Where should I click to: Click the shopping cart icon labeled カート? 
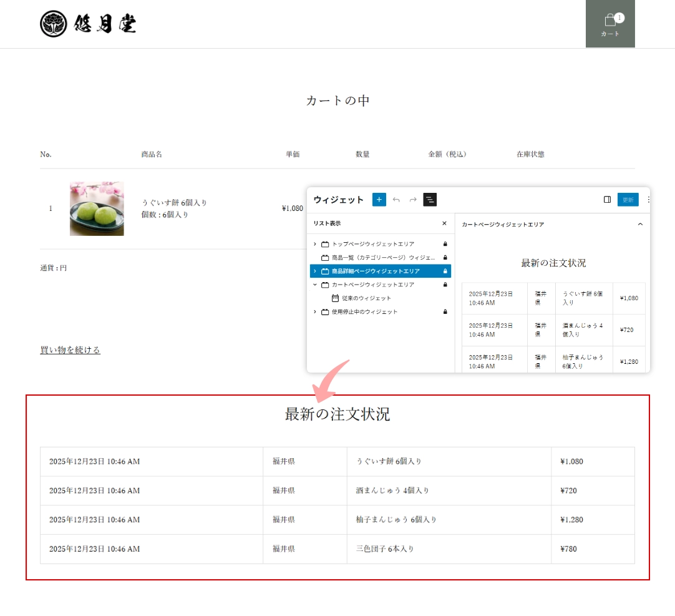pyautogui.click(x=610, y=24)
